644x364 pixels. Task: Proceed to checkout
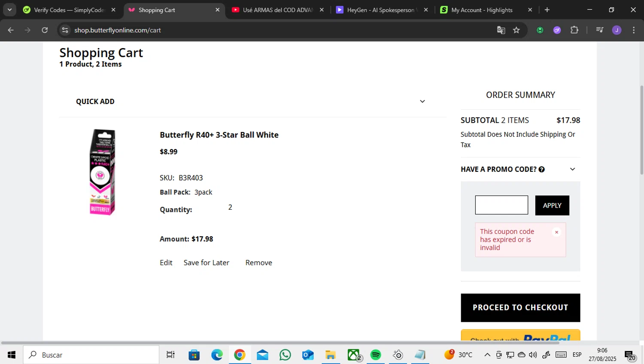tap(520, 308)
